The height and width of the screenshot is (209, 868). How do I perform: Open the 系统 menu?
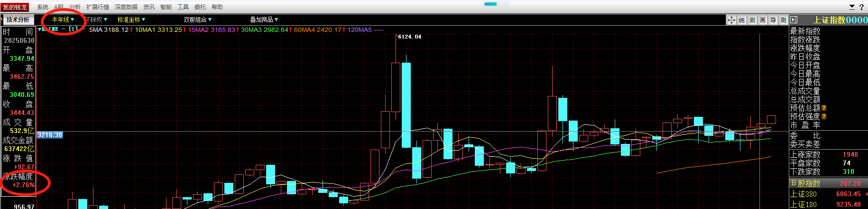coord(43,7)
